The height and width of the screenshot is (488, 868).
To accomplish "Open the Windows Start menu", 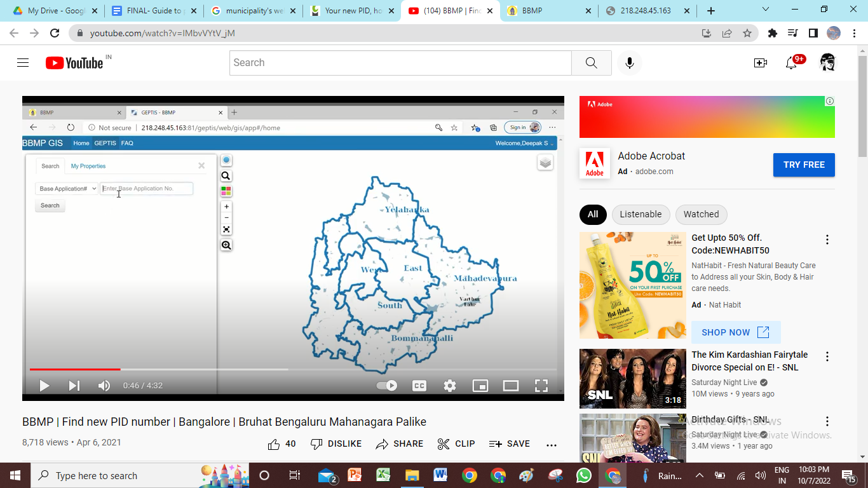I will click(15, 475).
